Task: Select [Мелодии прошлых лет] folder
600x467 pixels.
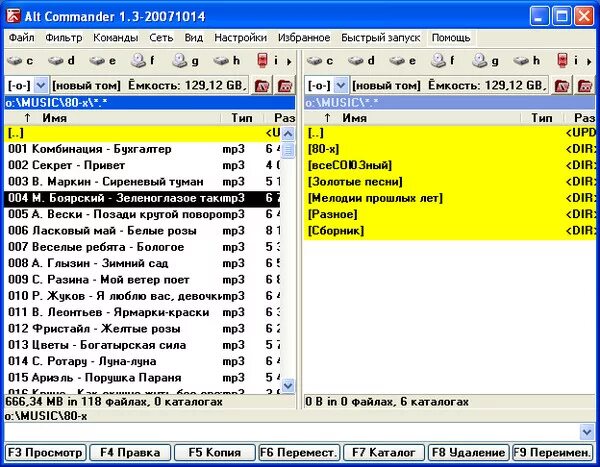Action: (450, 198)
